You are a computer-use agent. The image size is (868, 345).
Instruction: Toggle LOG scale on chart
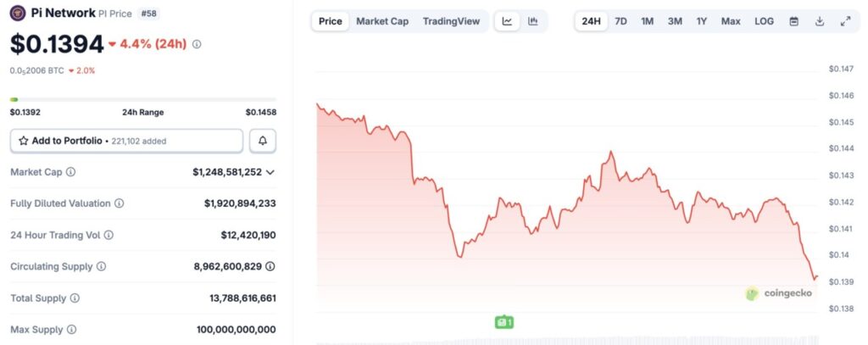click(x=764, y=21)
